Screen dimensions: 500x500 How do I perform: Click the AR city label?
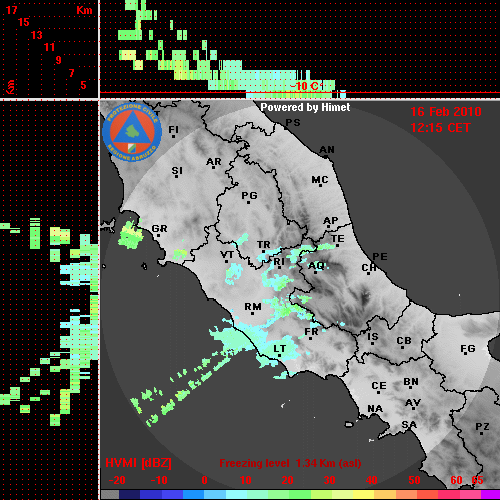coord(214,162)
